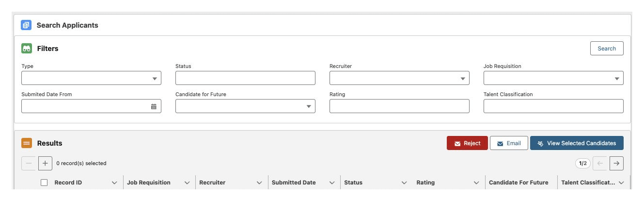The height and width of the screenshot is (201, 644).
Task: Click inside Submited Date From field
Action: (91, 106)
